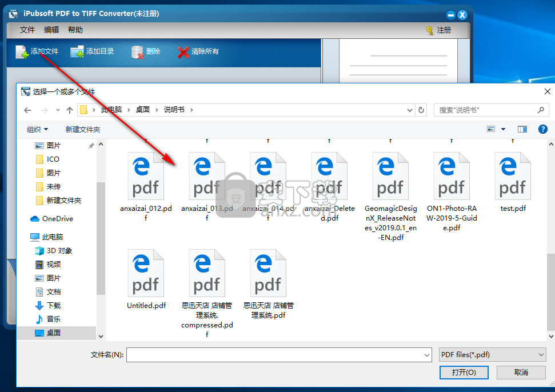Select the 思迅天店 店铺管理系统.compressed.pdf file
Image resolution: width=555 pixels, height=392 pixels.
[x=207, y=273]
